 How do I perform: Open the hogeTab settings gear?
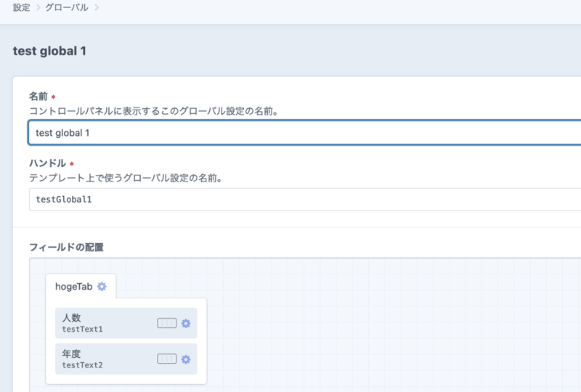(x=102, y=287)
